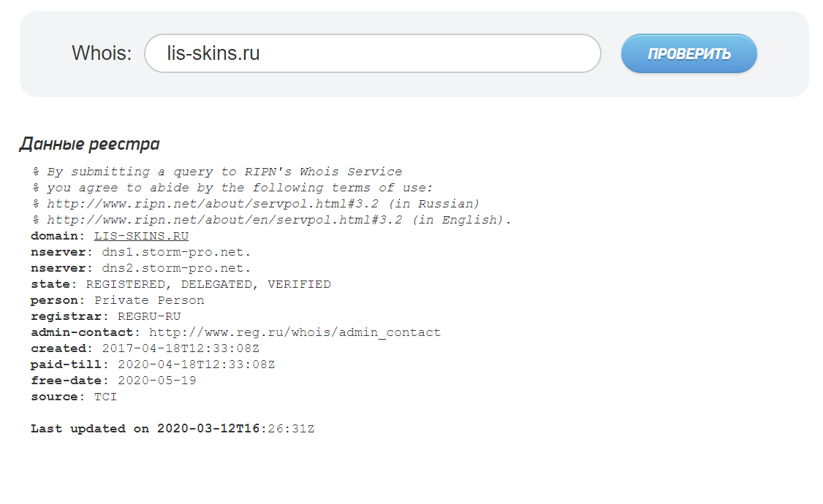Viewport: 823px width, 504px height.
Task: Click the created date 2017-04-18 value
Action: (181, 348)
